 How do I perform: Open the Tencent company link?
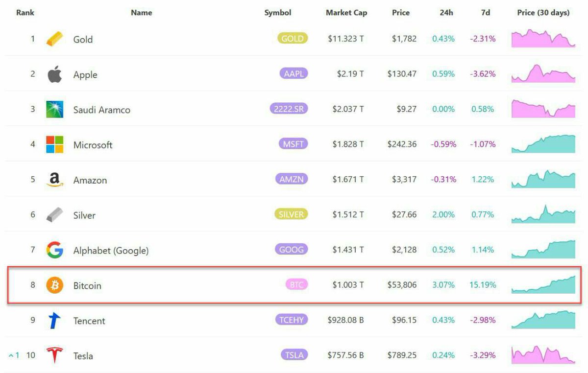(x=89, y=321)
